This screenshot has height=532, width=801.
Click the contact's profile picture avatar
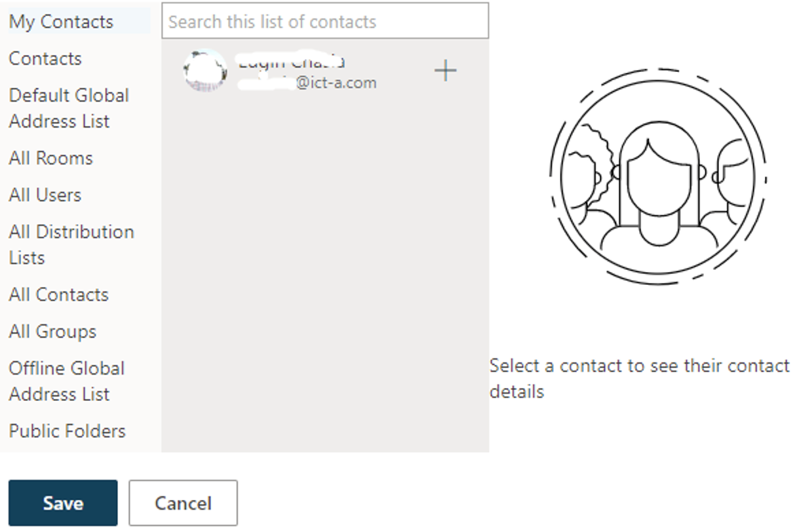click(x=205, y=71)
